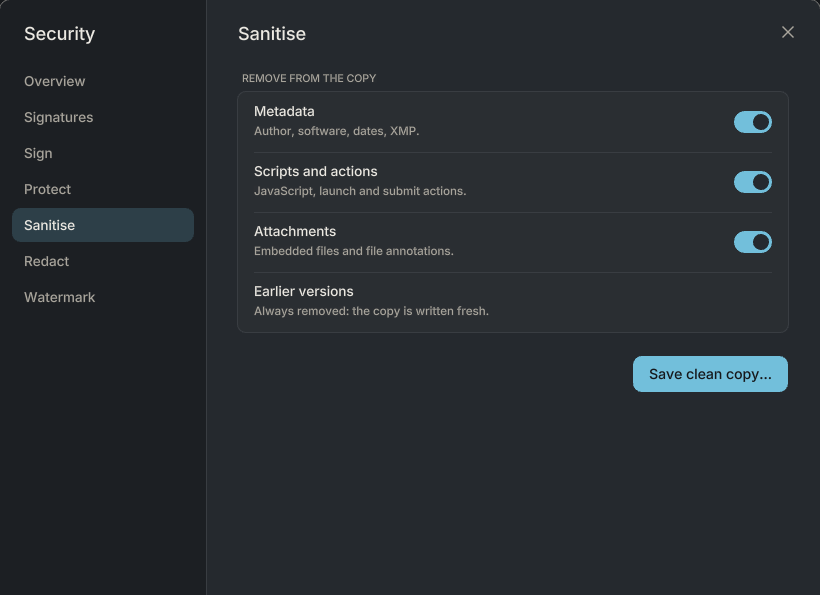
Task: Toggle off Metadata removal switch
Action: point(753,122)
